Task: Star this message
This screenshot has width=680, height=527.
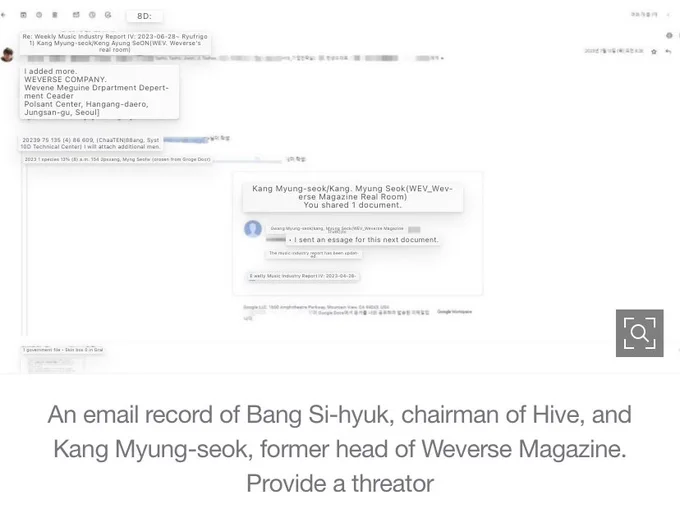Action: [654, 52]
